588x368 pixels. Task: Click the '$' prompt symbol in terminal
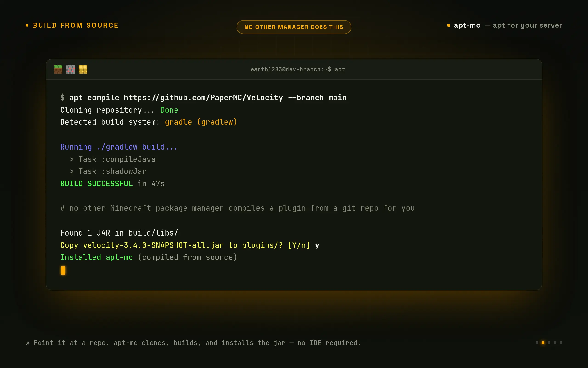point(62,98)
